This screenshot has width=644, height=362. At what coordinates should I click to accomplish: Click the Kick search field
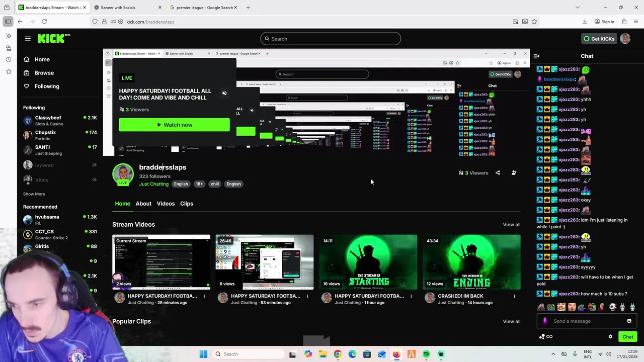pos(331,39)
